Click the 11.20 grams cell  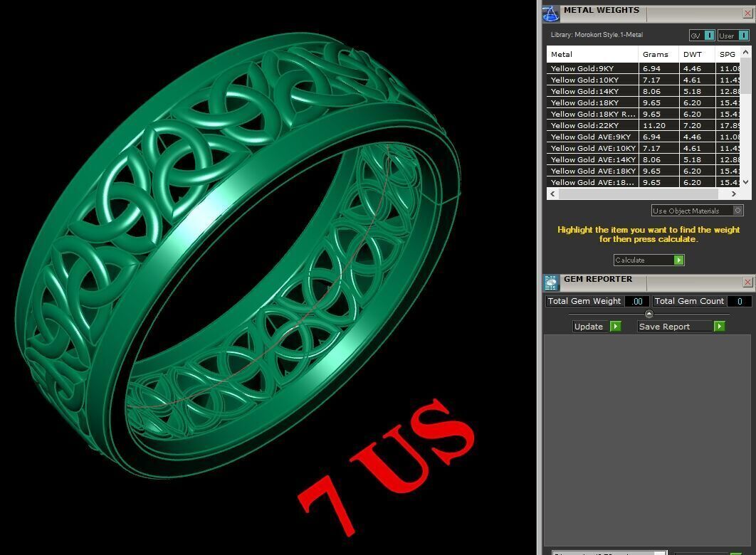click(658, 125)
